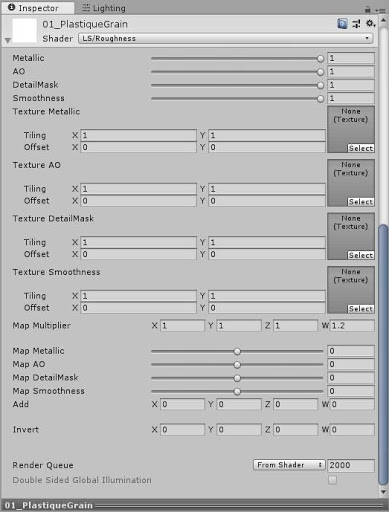
Task: Click the Invert Z field
Action: coord(296,430)
